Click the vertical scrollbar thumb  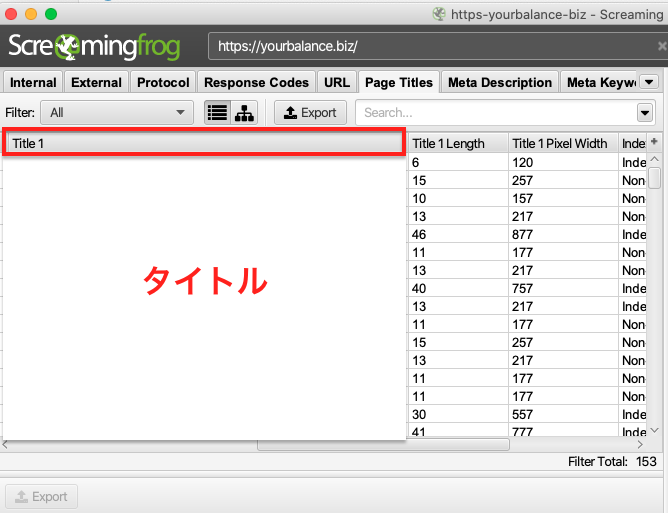coord(654,178)
